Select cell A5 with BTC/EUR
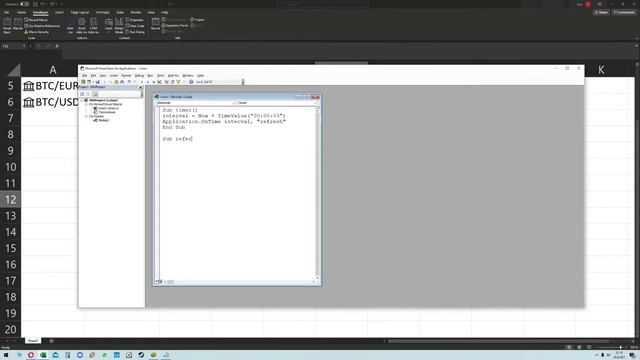 pyautogui.click(x=50, y=86)
